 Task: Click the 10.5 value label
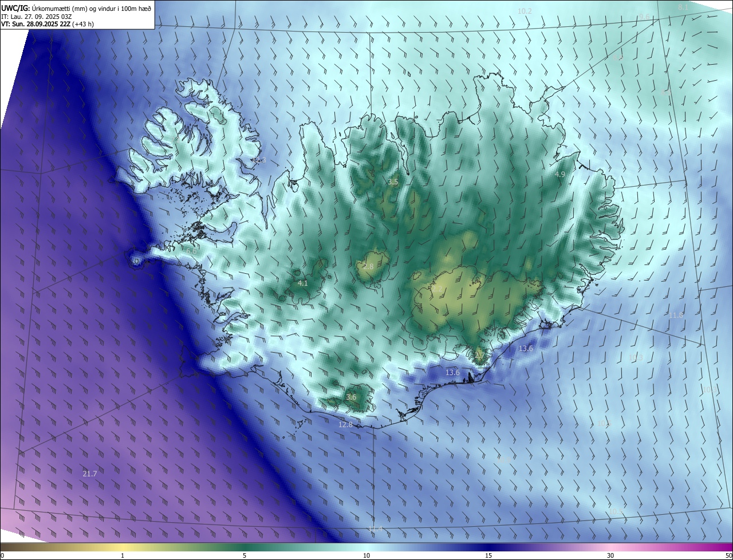(x=616, y=511)
